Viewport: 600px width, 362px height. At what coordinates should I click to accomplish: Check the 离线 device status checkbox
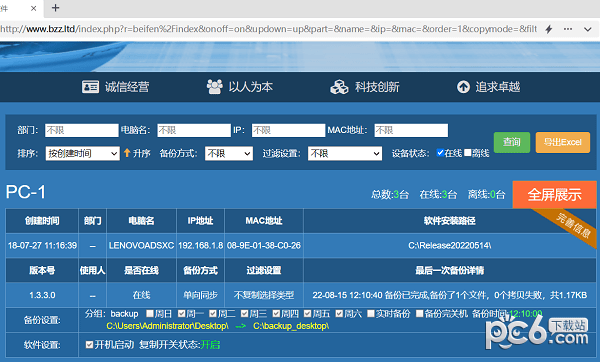click(468, 153)
